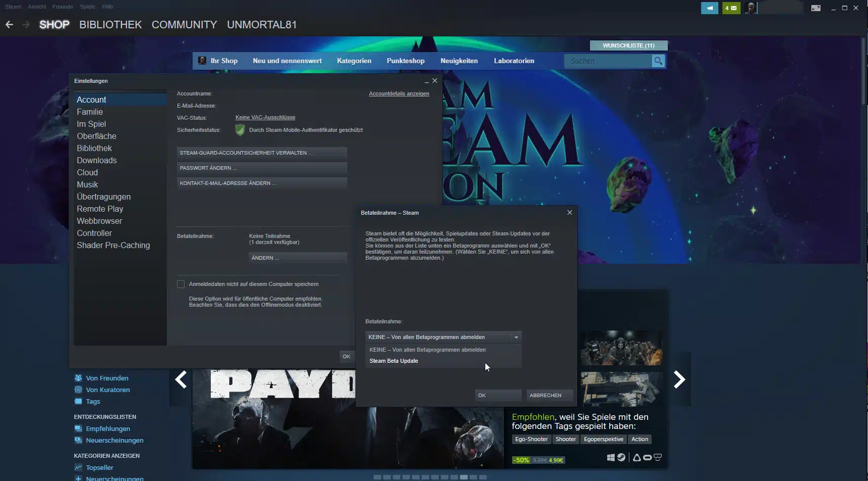
Task: Click ABBRECHEN in the beta dialog
Action: 550,395
